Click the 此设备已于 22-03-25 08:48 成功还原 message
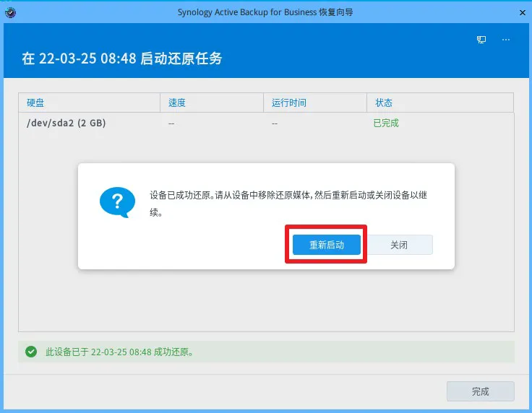The width and height of the screenshot is (532, 413). tap(120, 352)
